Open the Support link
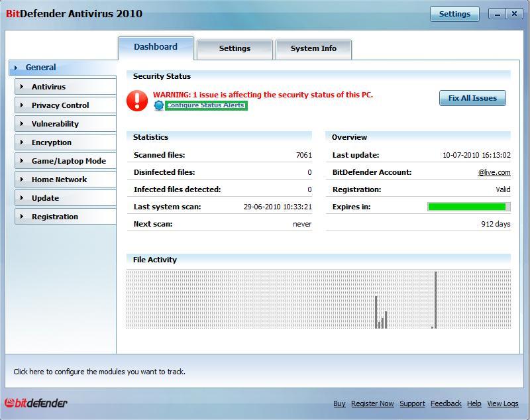Image resolution: width=530 pixels, height=420 pixels. point(412,403)
